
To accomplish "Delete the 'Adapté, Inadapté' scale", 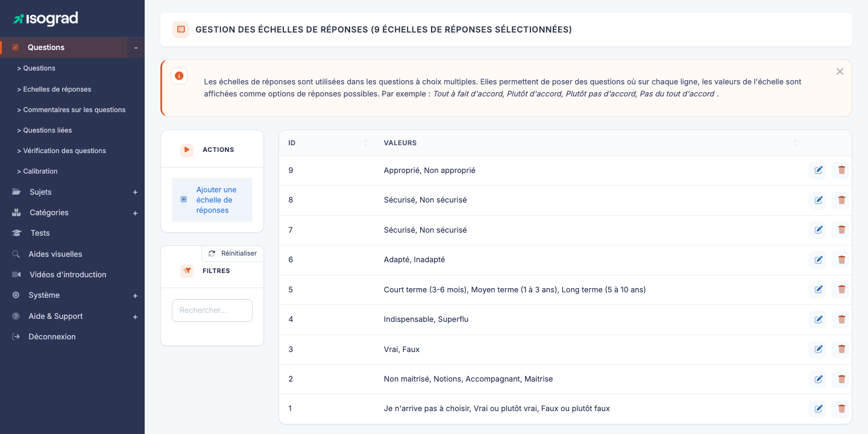I will [x=841, y=260].
